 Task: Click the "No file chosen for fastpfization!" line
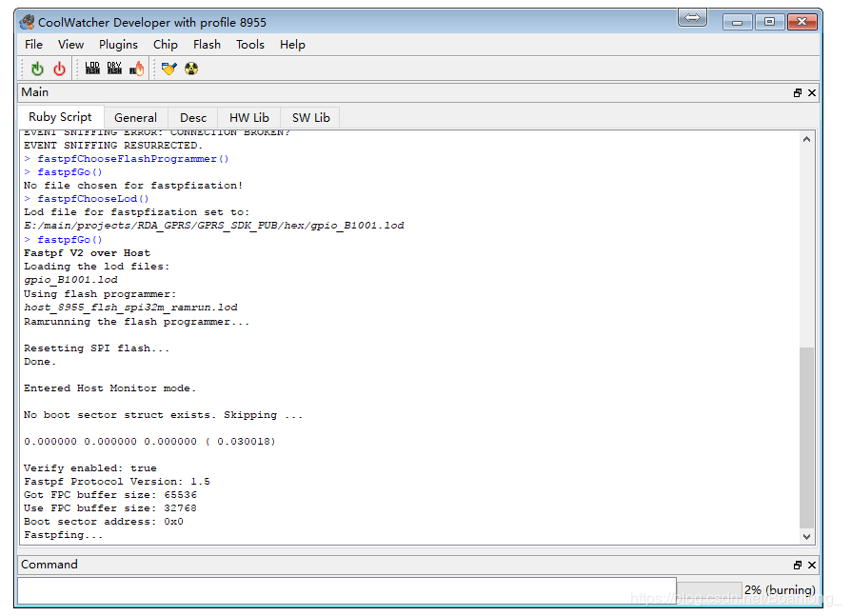click(x=133, y=186)
